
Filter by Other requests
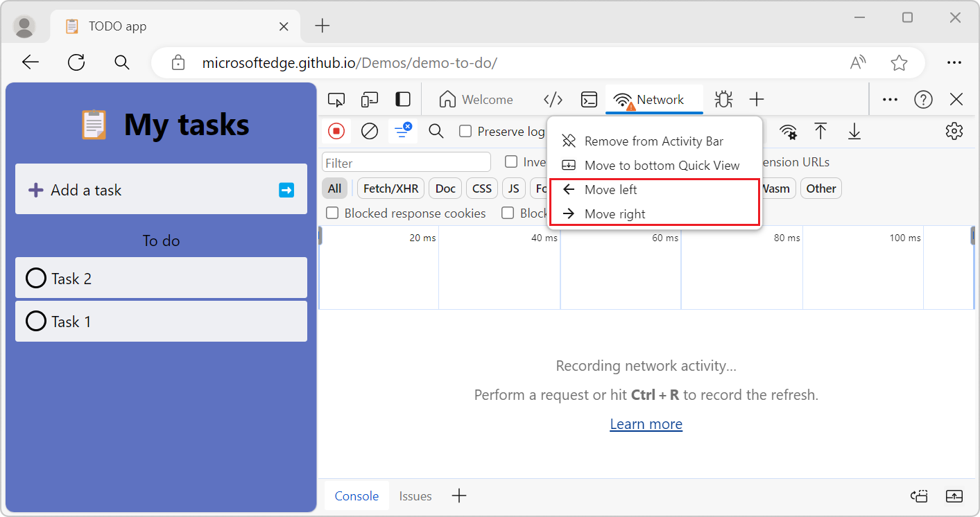821,189
